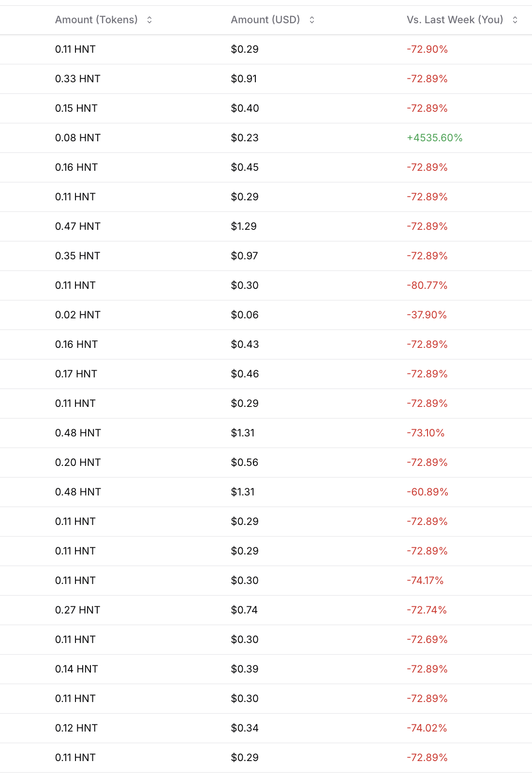Screen dimensions: 532x778
Task: Sort by Amount (Tokens) using the arrows icon
Action: click(x=149, y=20)
